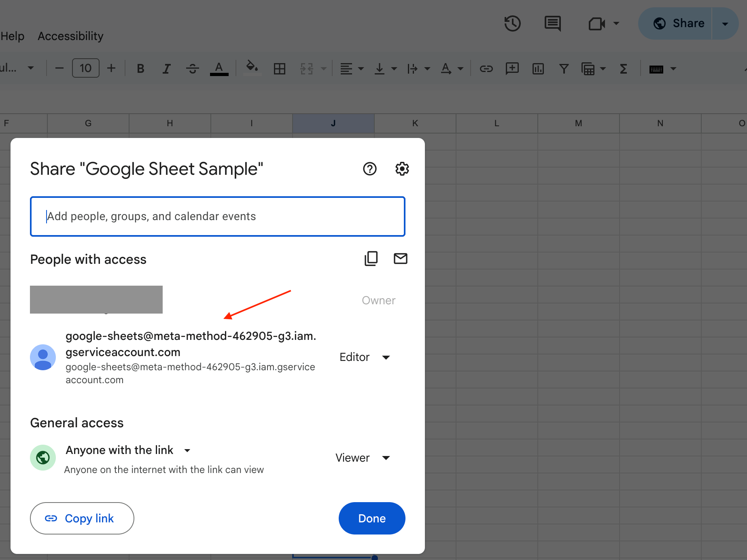The image size is (747, 560).
Task: Click the create filter funnel icon
Action: 564,68
